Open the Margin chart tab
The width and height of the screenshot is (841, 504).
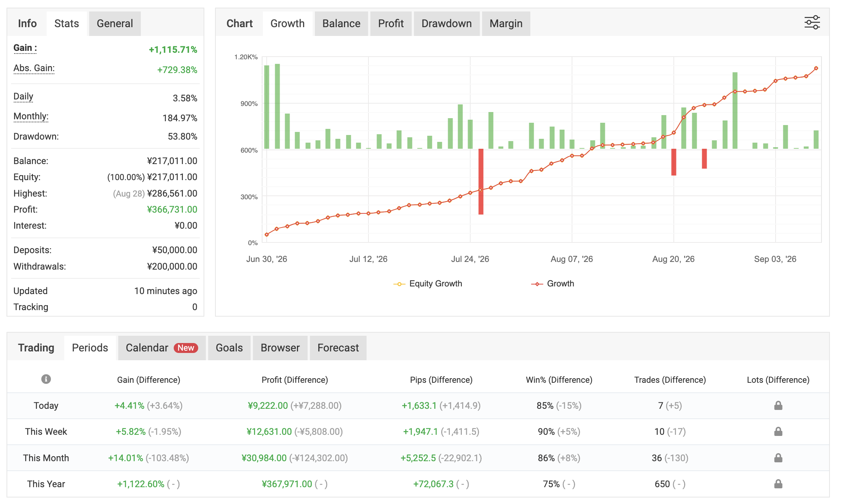pos(506,24)
